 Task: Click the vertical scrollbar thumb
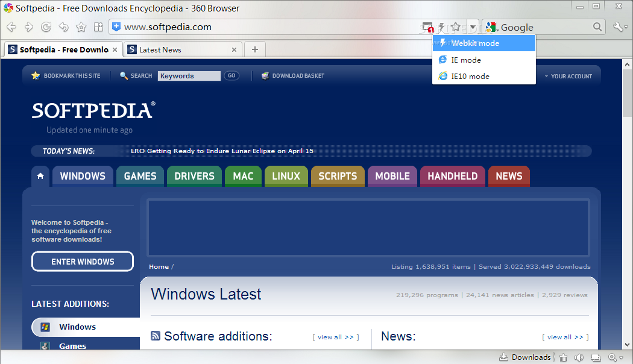(x=627, y=93)
